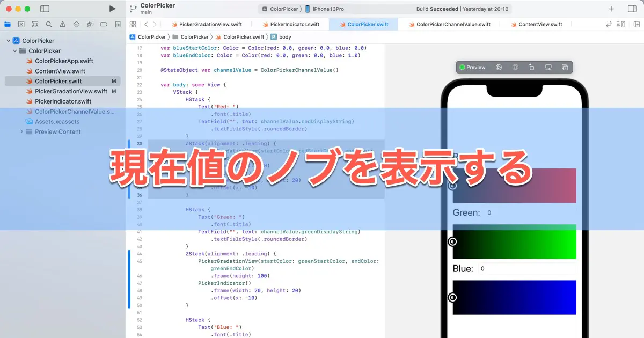Open the editor options menu
The width and height of the screenshot is (644, 338).
[x=621, y=24]
